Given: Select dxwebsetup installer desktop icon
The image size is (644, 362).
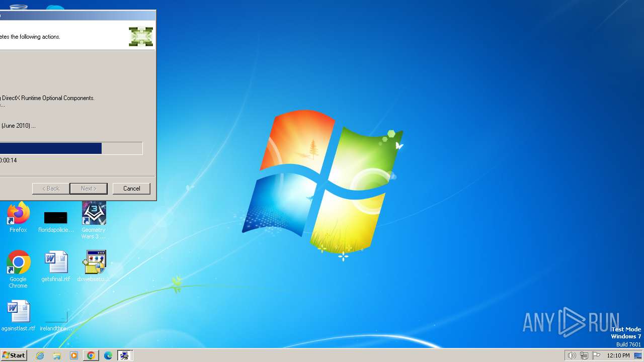Looking at the screenshot, I should coord(94,266).
